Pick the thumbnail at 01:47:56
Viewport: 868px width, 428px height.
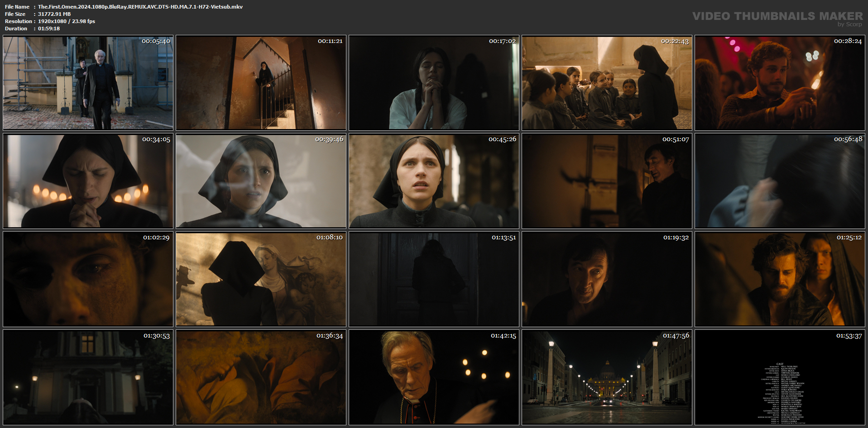coord(607,377)
